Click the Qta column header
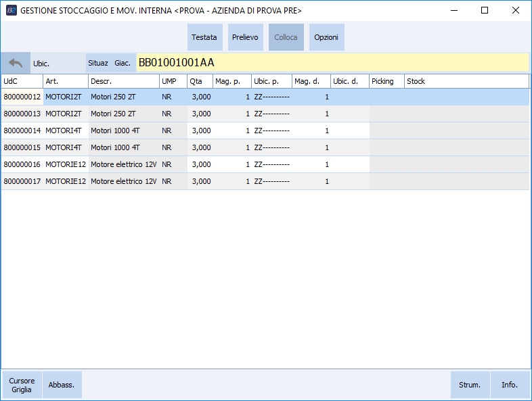Screen dimensions: 532x401 tap(199, 81)
